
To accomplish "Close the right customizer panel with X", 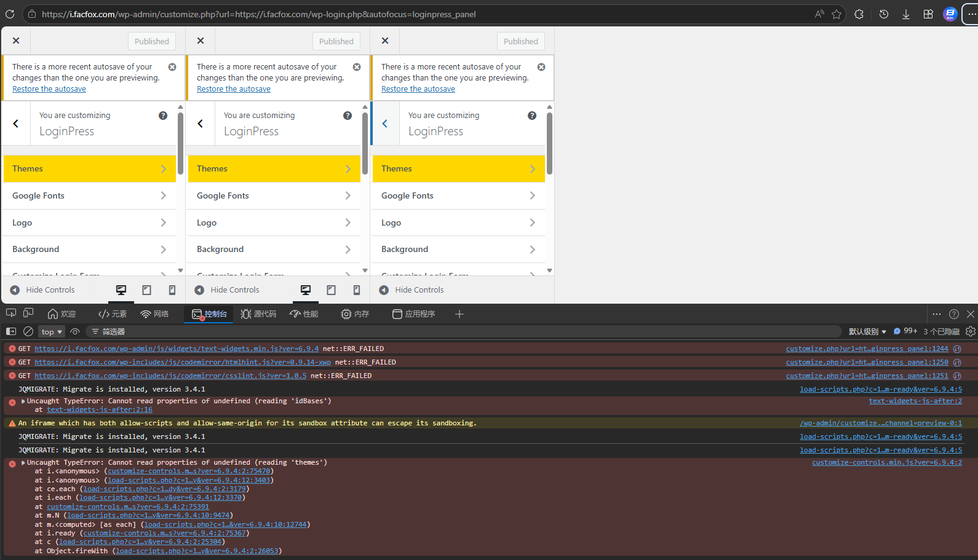I will coord(385,41).
